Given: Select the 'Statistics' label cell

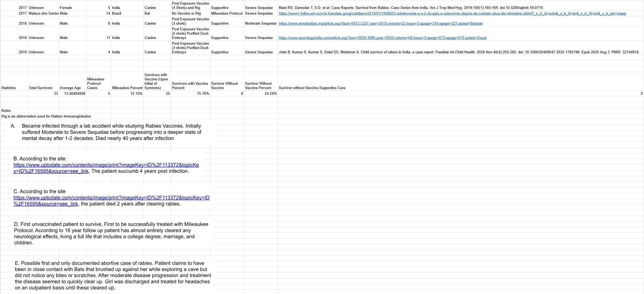Looking at the screenshot, I should [x=14, y=81].
